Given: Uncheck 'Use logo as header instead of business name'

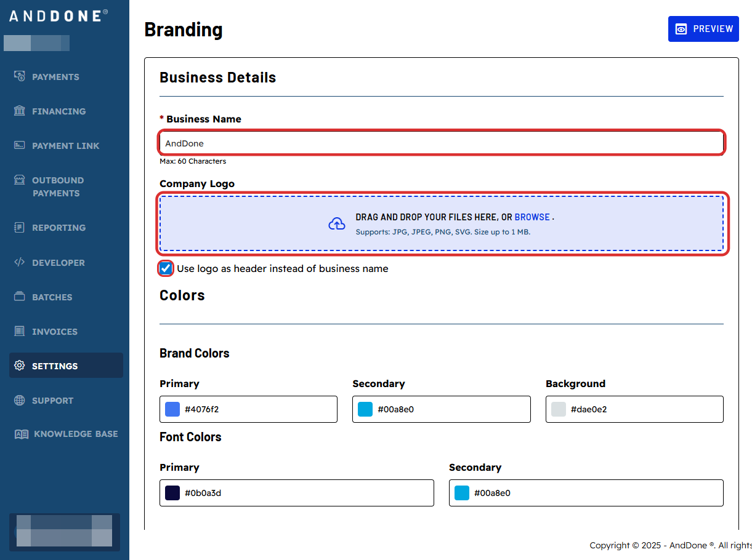Looking at the screenshot, I should click(x=165, y=268).
